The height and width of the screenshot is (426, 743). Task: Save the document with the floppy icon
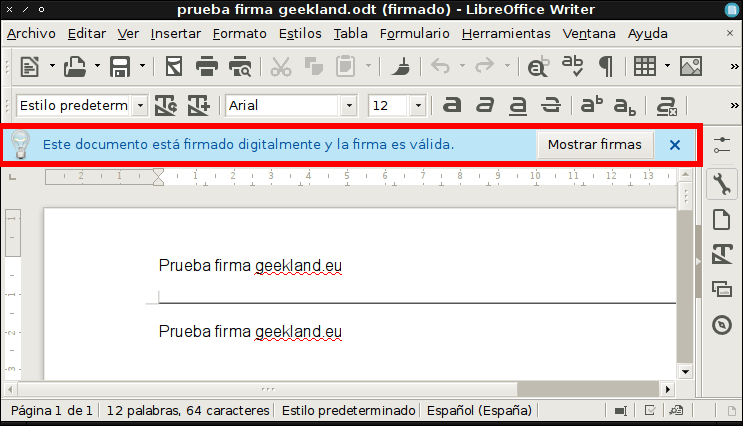pos(120,66)
